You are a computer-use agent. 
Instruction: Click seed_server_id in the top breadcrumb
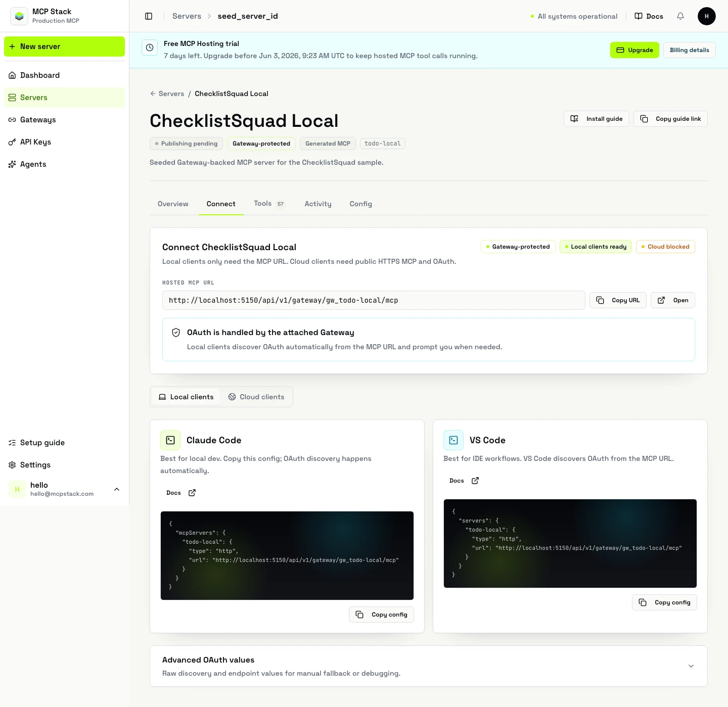tap(248, 16)
